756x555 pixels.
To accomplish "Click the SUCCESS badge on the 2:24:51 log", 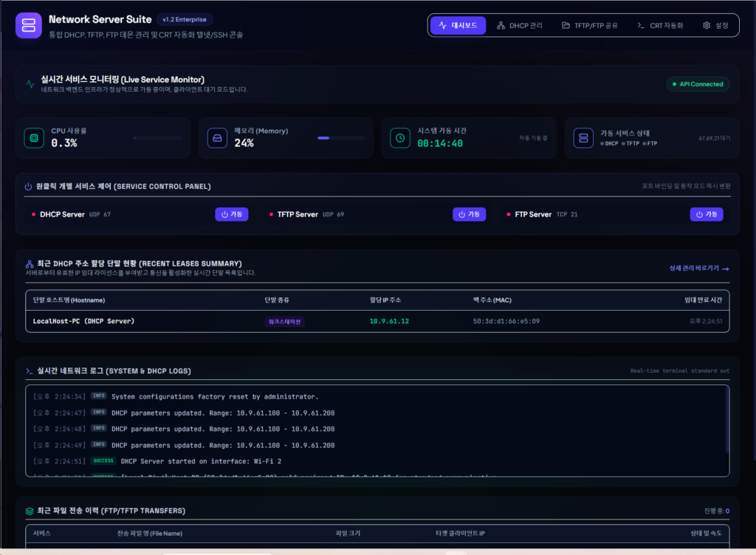I will pos(103,461).
